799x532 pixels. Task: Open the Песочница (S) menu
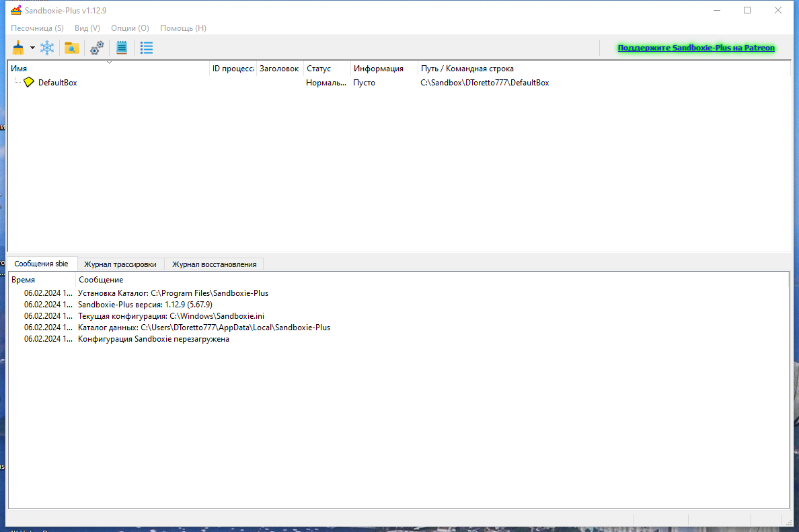[37, 28]
